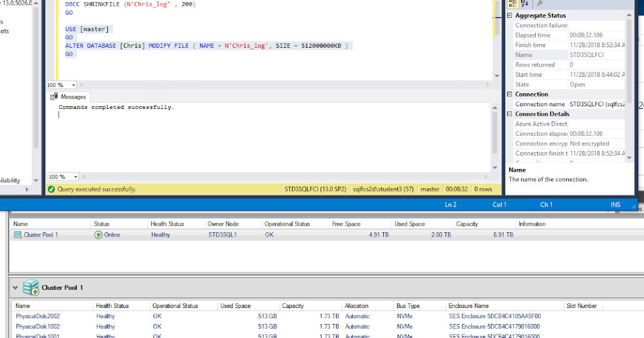Image resolution: width=644 pixels, height=338 pixels.
Task: Click the Categorized view icon in Properties pane
Action: 513,4
